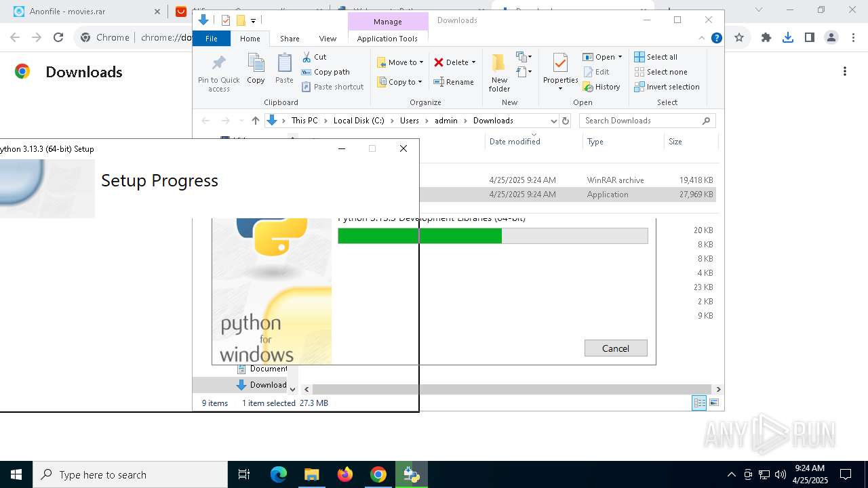Reload the Chrome page
Image resolution: width=868 pixels, height=488 pixels.
(x=58, y=38)
